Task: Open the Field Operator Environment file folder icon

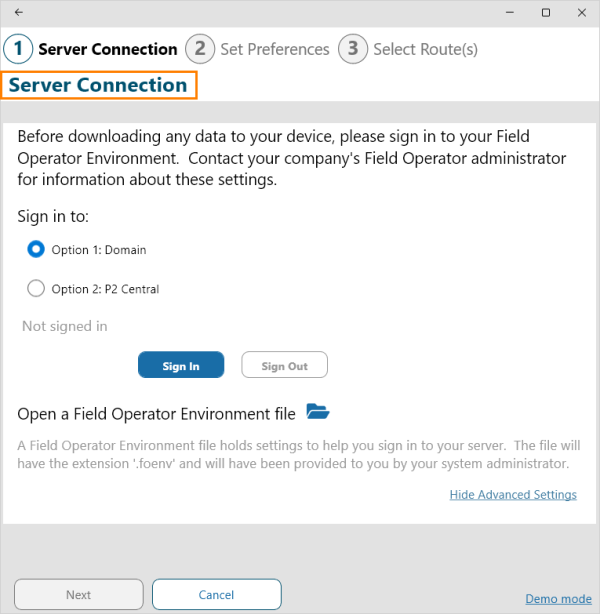Action: point(317,412)
